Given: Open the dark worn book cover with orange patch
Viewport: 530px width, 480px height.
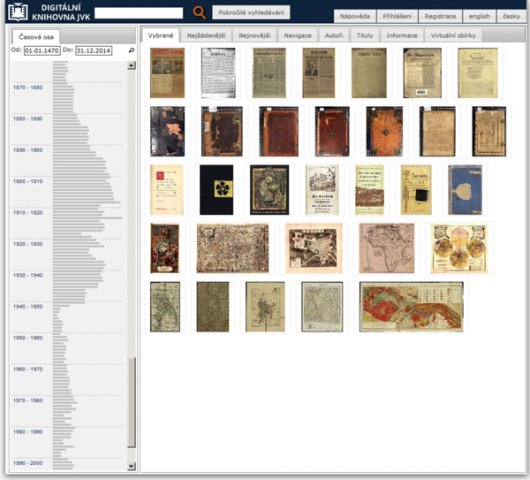Looking at the screenshot, I should tap(167, 131).
